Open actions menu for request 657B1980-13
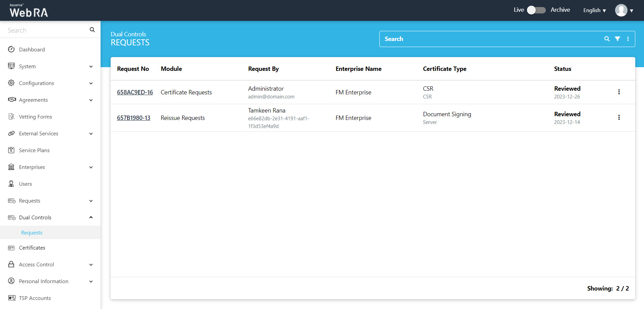This screenshot has width=644, height=309. click(x=619, y=118)
